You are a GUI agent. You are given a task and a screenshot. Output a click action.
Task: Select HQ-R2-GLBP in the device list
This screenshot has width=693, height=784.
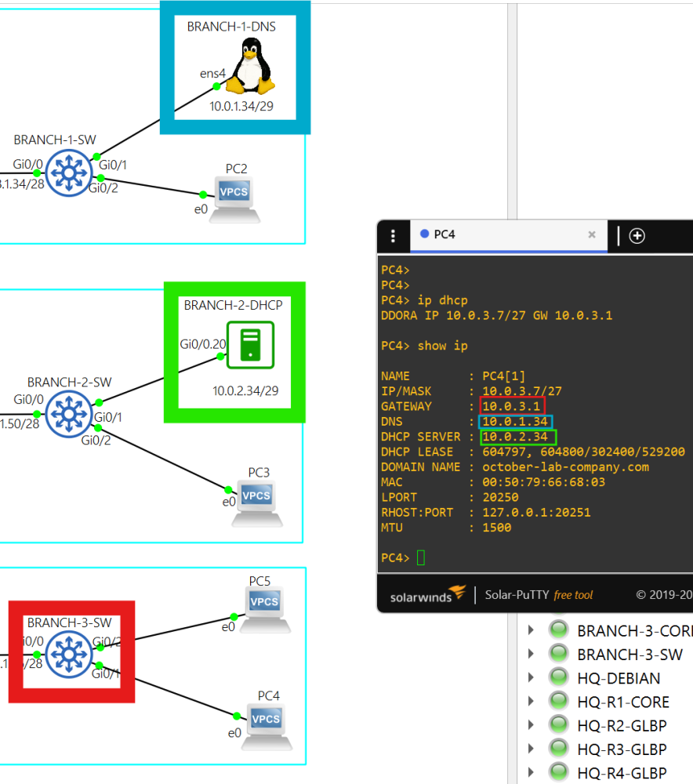click(x=622, y=725)
